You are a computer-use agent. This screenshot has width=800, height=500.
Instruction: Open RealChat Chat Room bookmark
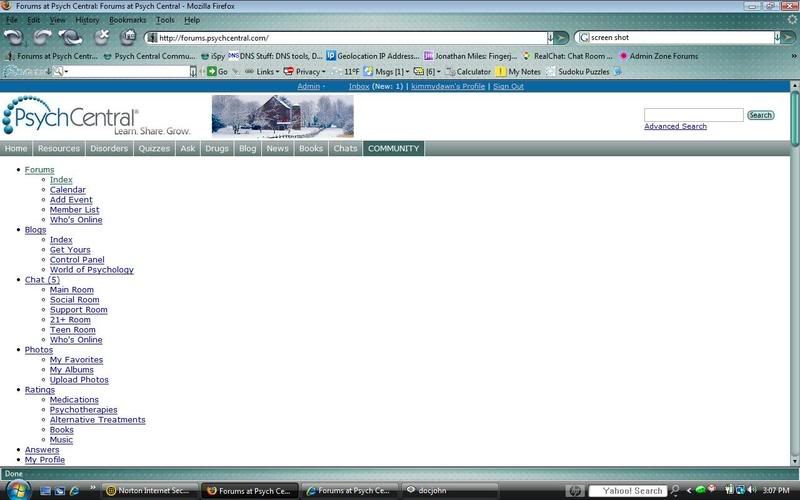coord(567,56)
